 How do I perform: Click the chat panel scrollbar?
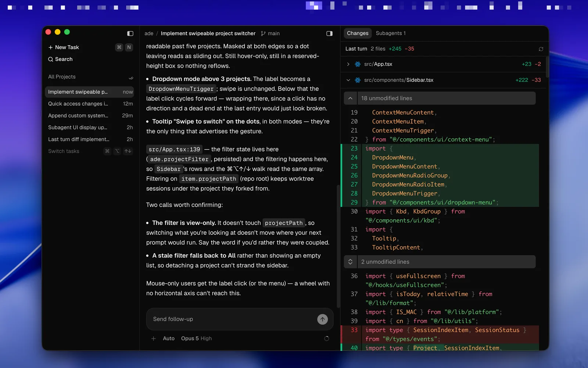338,246
